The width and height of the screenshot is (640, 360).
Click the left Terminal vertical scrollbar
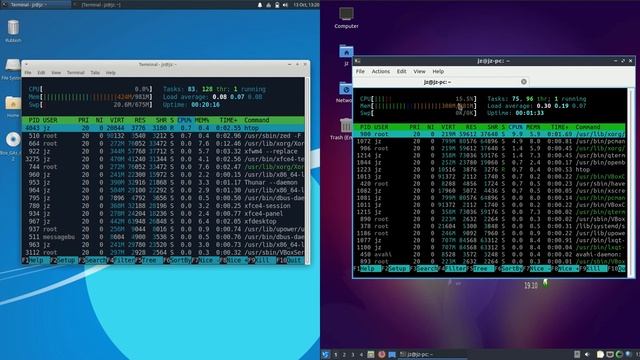307,171
